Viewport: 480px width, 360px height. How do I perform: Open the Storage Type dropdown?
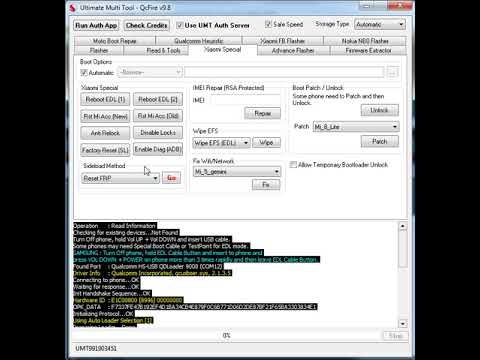pyautogui.click(x=380, y=24)
